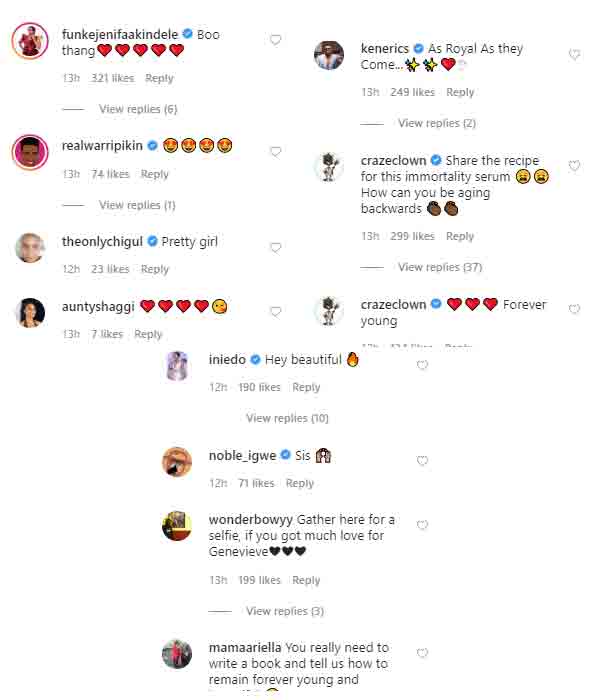Open the iniedo username link

pos(227,360)
